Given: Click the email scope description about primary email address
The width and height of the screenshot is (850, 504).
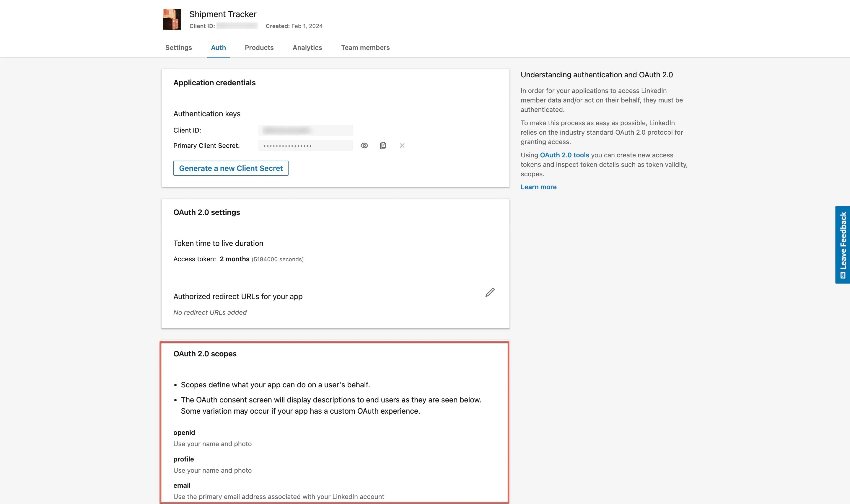Looking at the screenshot, I should click(279, 497).
